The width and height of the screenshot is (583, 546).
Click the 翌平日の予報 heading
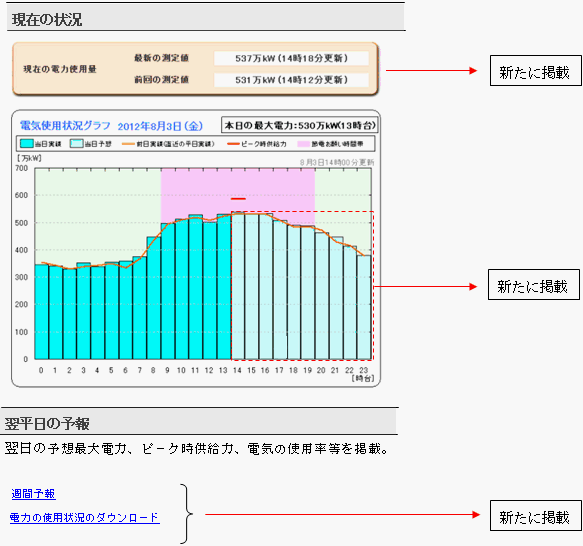coord(47,424)
